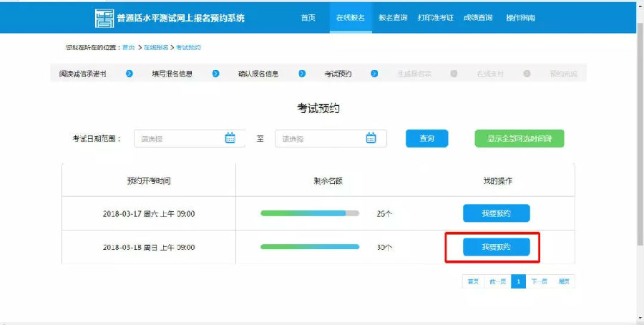Image resolution: width=644 pixels, height=325 pixels.
Task: Open the end date calendar icon
Action: pos(371,138)
